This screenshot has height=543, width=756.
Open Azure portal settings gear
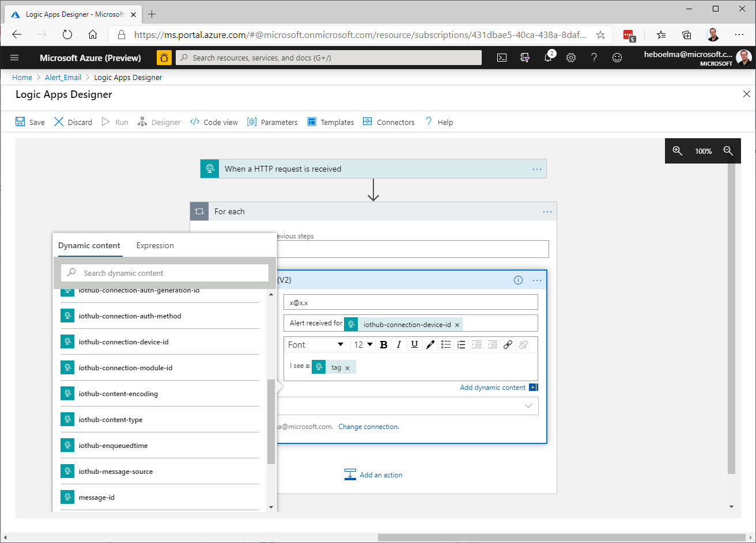click(571, 58)
